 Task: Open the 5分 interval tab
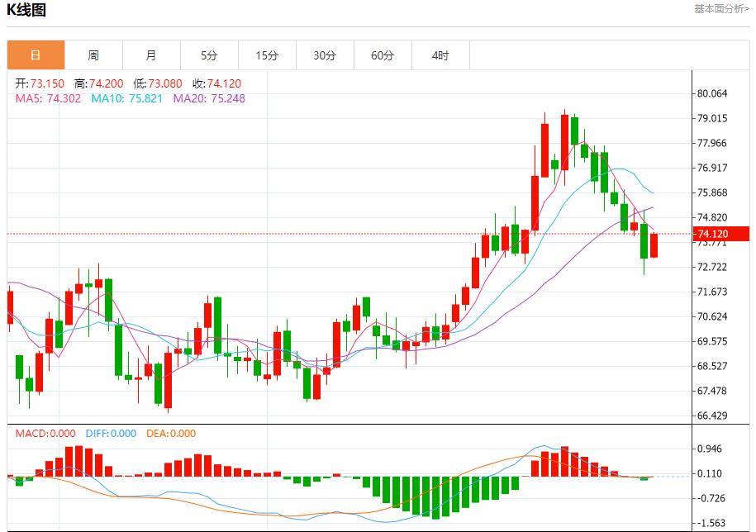[209, 55]
